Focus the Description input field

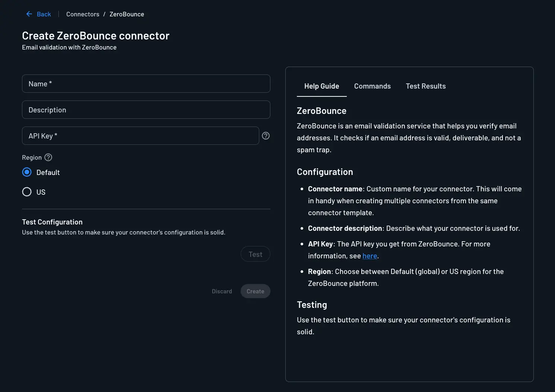(x=146, y=110)
